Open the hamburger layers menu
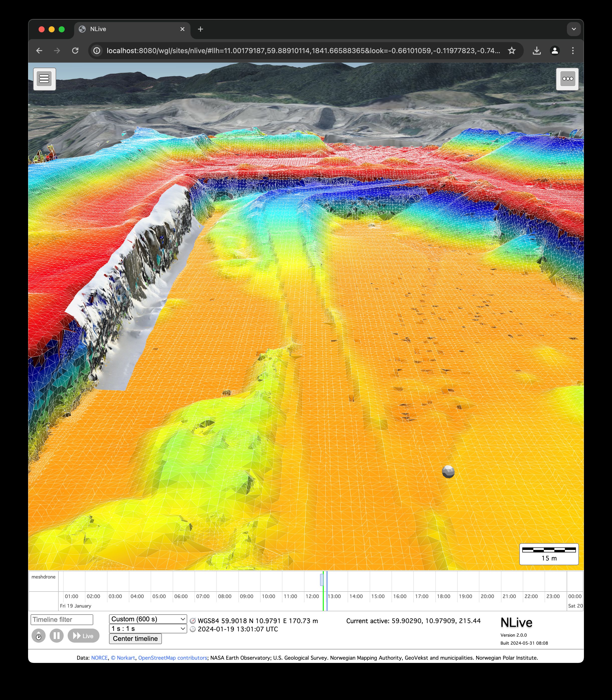The width and height of the screenshot is (612, 700). pyautogui.click(x=44, y=79)
